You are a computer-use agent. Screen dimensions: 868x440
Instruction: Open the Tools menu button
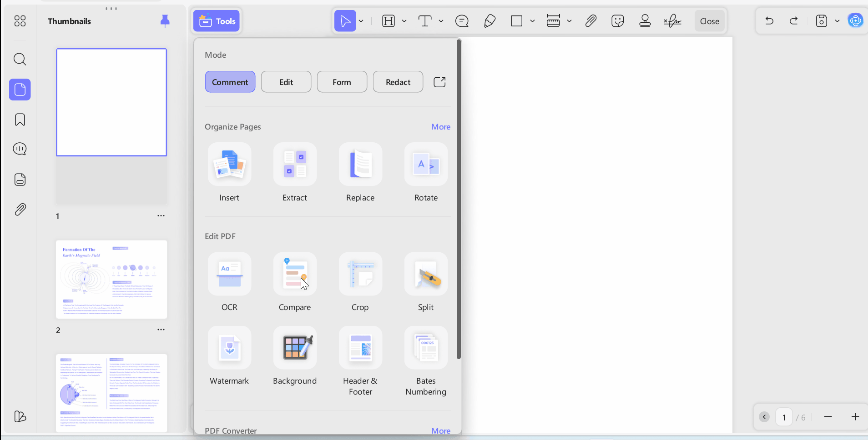coord(217,21)
